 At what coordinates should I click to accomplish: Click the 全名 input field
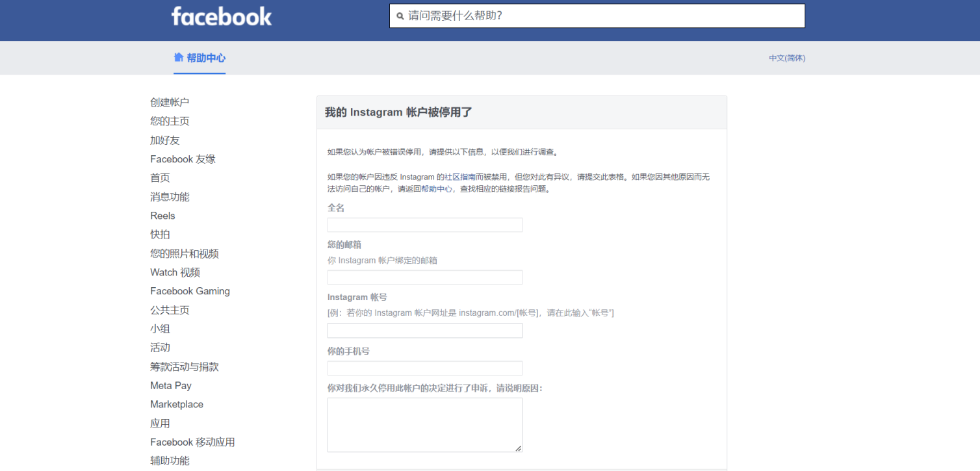coord(424,225)
